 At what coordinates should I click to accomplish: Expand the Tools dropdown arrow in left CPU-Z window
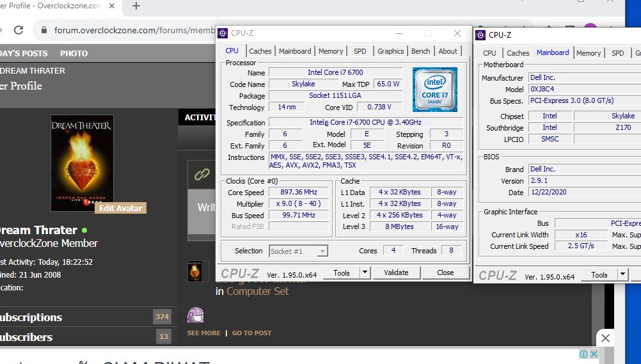point(365,273)
